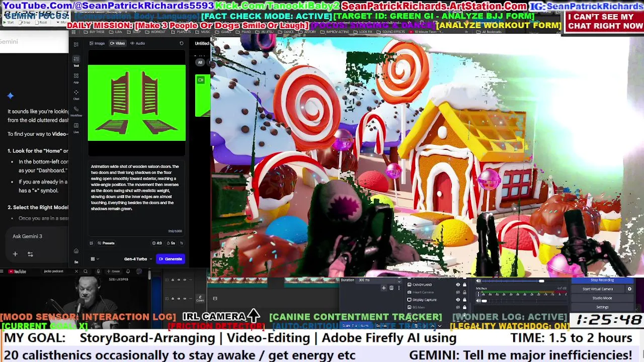Open the Workflow section in sidebar
Screen dimensions: 644x362
(76, 111)
